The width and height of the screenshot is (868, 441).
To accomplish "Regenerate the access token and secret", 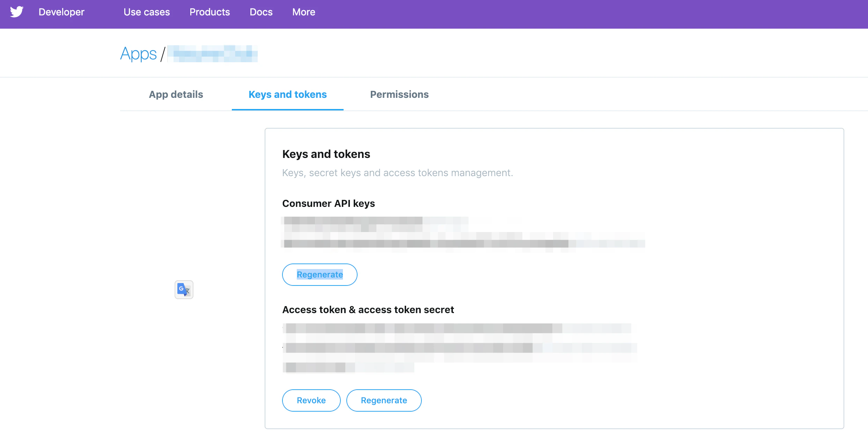I will pos(384,400).
